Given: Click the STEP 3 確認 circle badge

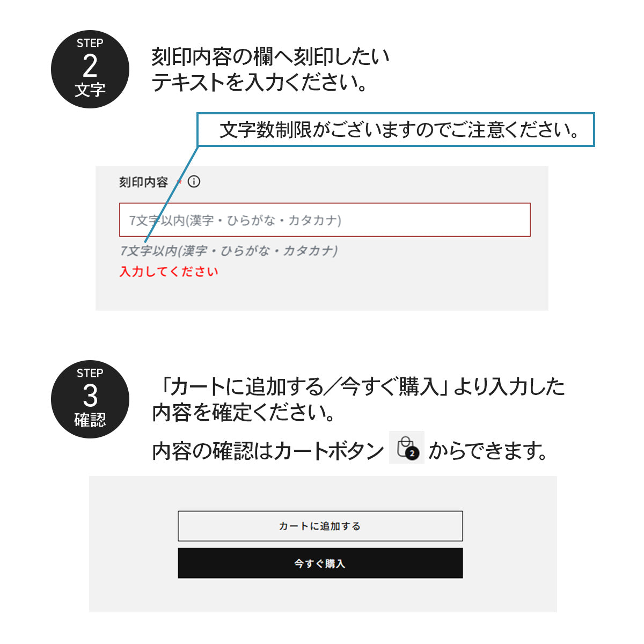Looking at the screenshot, I should [90, 399].
